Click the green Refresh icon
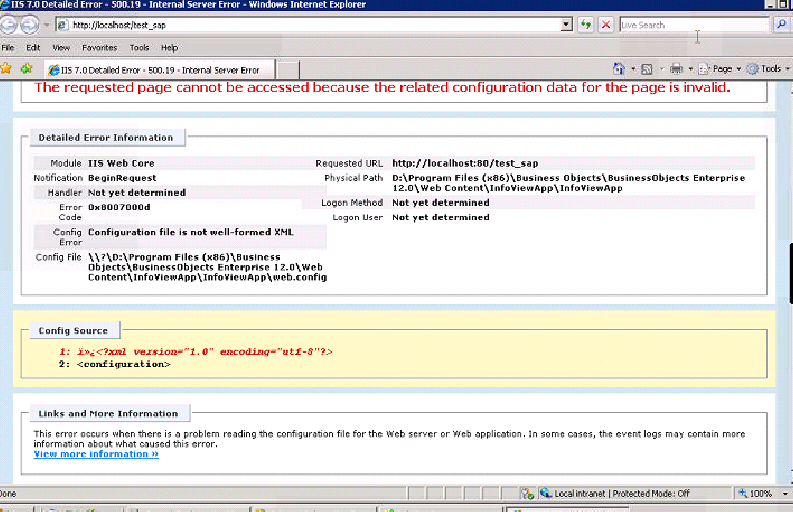793x512 pixels. click(586, 24)
